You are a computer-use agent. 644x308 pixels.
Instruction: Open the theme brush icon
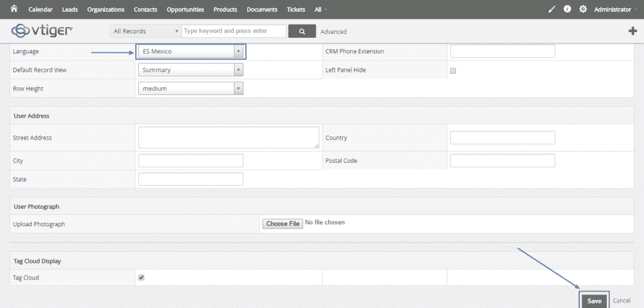click(552, 9)
